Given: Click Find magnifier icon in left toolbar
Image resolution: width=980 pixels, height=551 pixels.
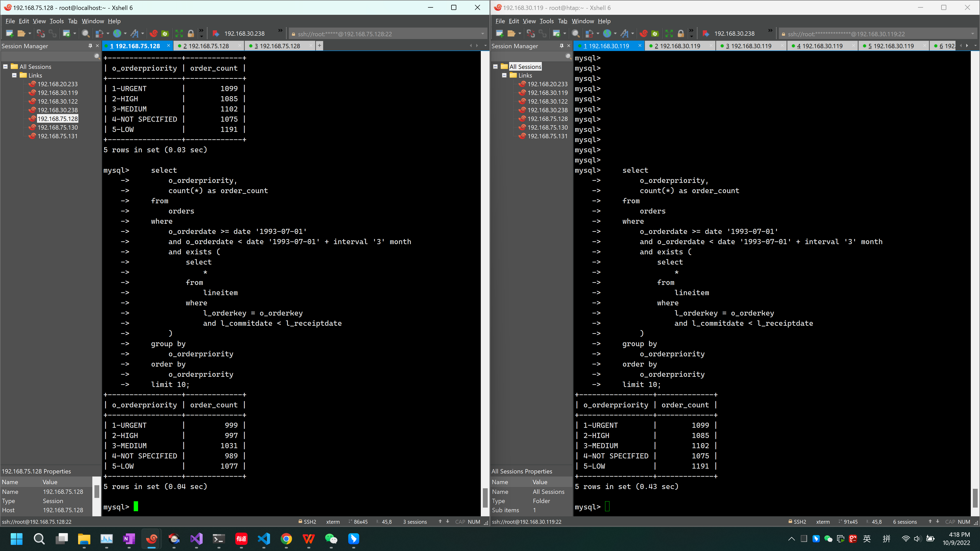Looking at the screenshot, I should click(86, 34).
